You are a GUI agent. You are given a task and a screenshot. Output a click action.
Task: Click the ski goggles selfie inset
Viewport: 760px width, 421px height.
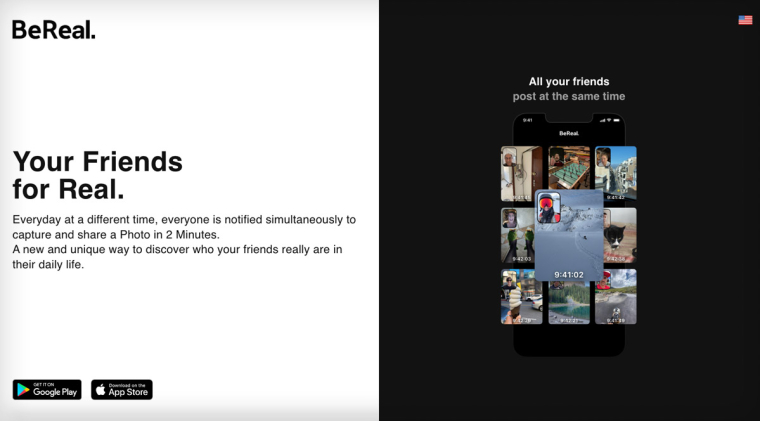click(x=548, y=207)
